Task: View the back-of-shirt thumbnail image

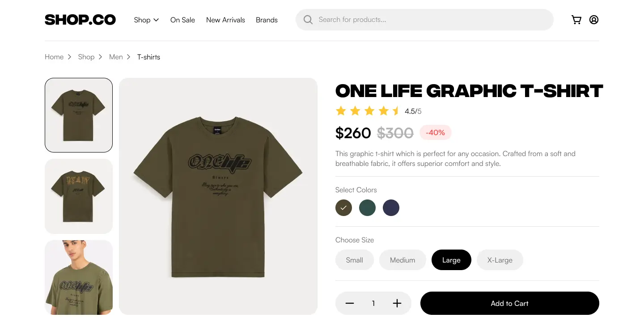Action: point(79,196)
